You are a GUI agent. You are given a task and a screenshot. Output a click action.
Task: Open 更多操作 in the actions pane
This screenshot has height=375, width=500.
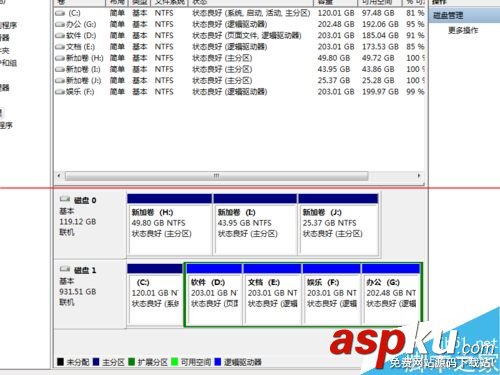463,31
